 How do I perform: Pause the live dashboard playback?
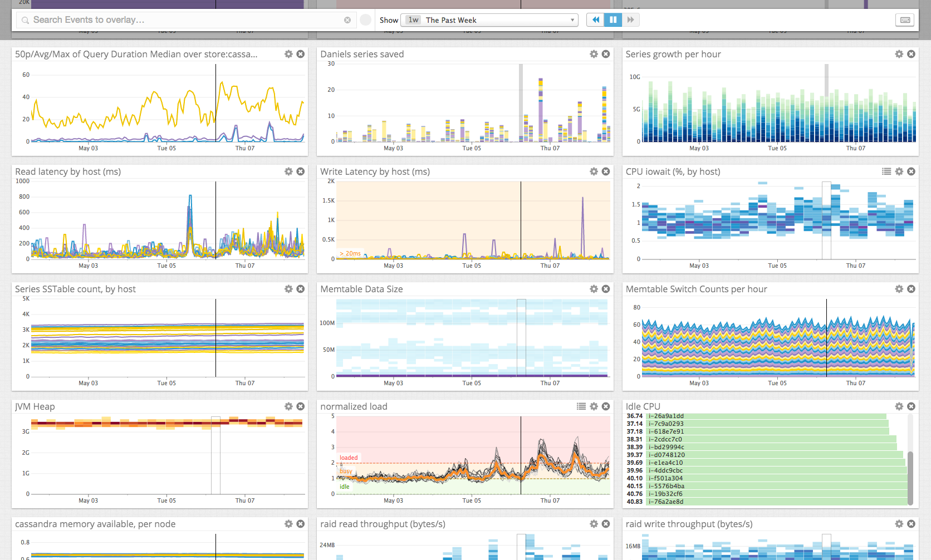[x=613, y=19]
